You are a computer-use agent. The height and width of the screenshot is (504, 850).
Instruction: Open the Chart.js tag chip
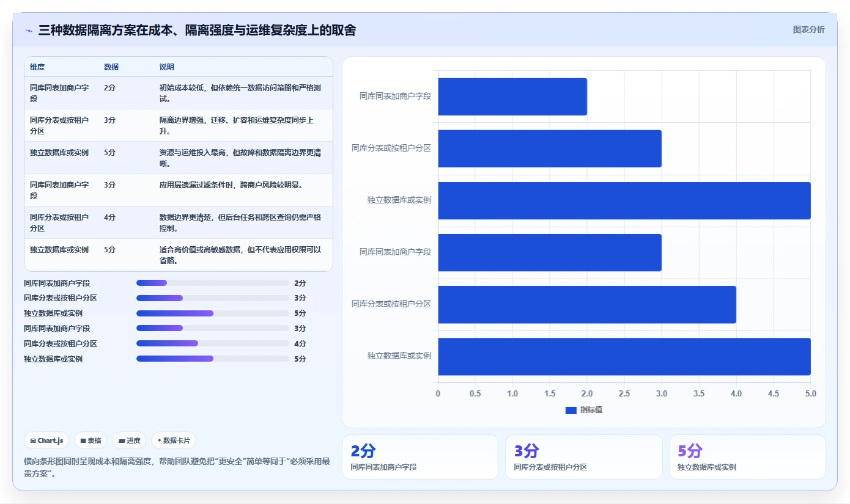pyautogui.click(x=46, y=440)
